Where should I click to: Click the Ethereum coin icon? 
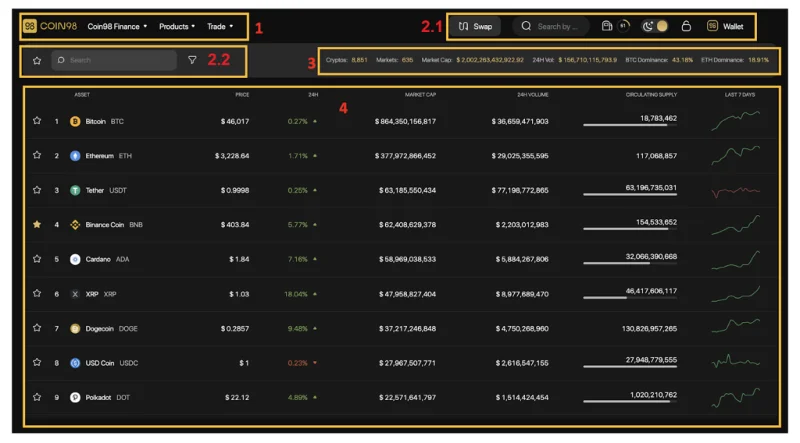pos(75,156)
